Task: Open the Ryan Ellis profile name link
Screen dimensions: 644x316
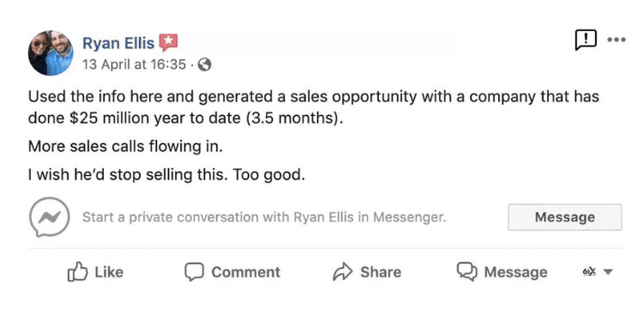Action: point(118,43)
